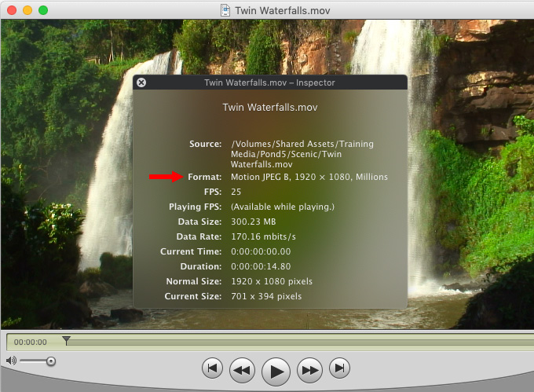Viewport: 534px width, 392px height.
Task: Select the Data Size value 300.23 MB
Action: tap(254, 222)
